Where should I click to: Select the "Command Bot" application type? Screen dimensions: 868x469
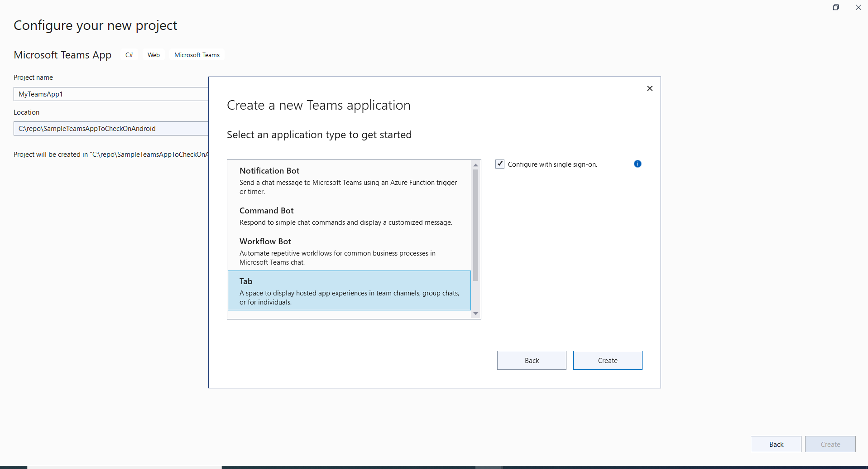(x=349, y=216)
